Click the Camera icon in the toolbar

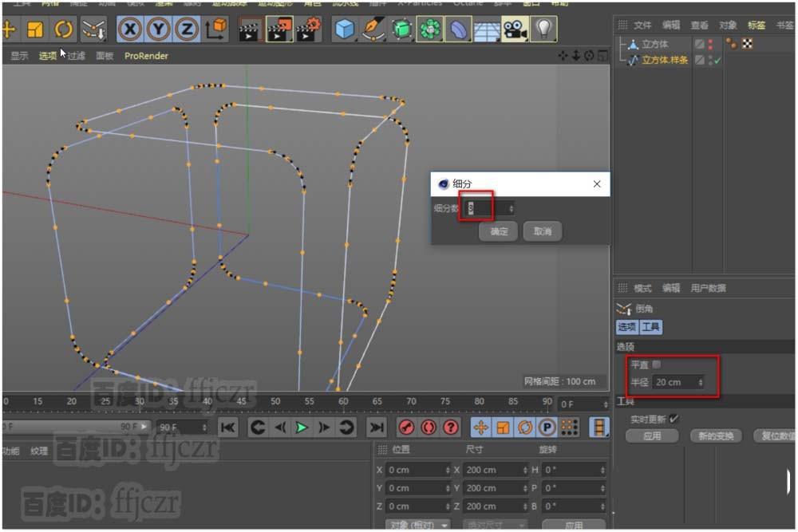coord(515,30)
